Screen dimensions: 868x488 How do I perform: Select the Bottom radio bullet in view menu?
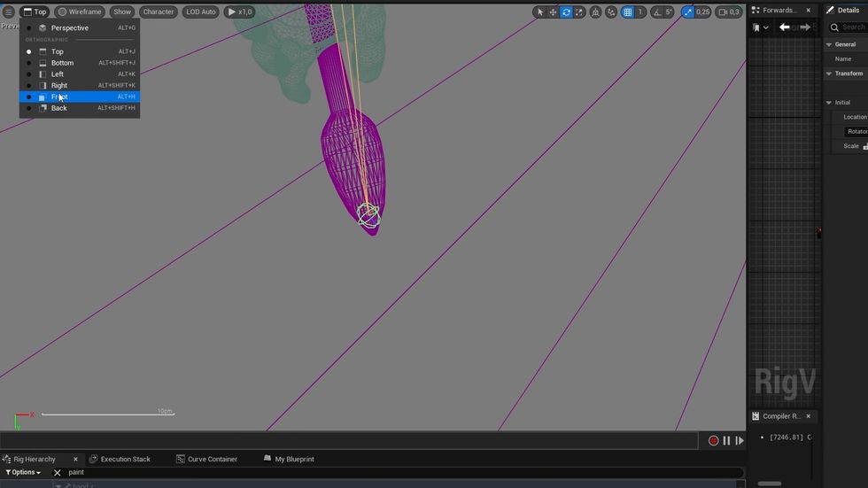(28, 63)
